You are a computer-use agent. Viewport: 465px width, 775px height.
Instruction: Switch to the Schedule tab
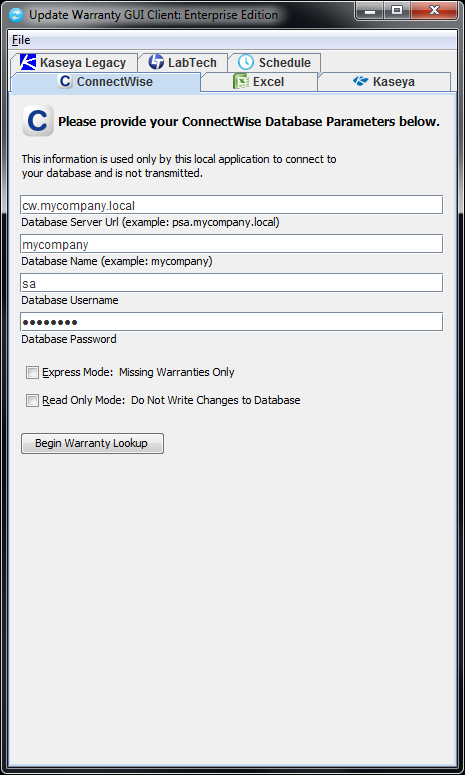(x=274, y=63)
